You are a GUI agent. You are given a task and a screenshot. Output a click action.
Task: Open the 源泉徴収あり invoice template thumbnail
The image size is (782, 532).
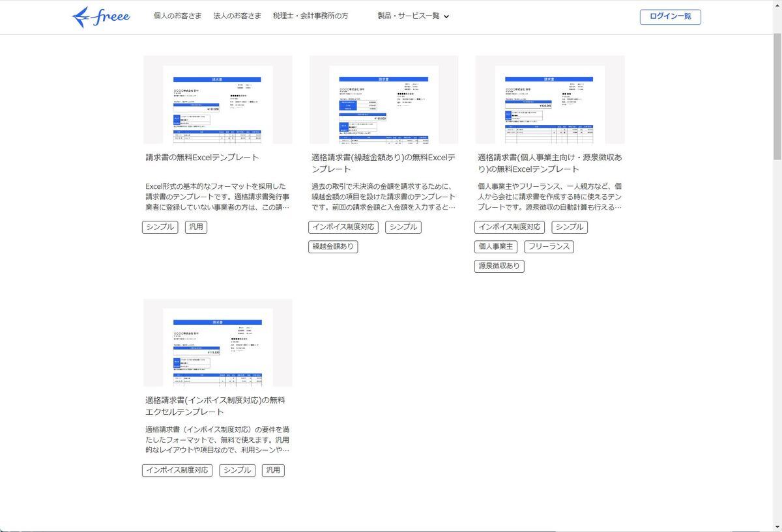point(549,100)
